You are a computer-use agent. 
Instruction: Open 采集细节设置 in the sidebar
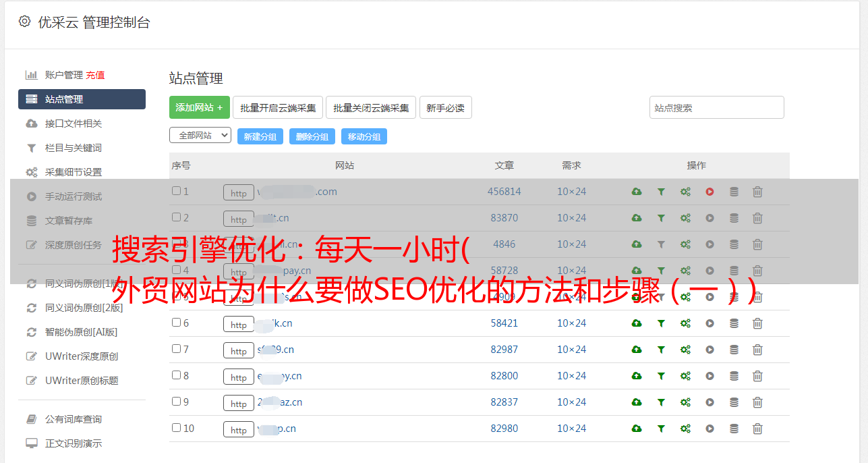(74, 172)
